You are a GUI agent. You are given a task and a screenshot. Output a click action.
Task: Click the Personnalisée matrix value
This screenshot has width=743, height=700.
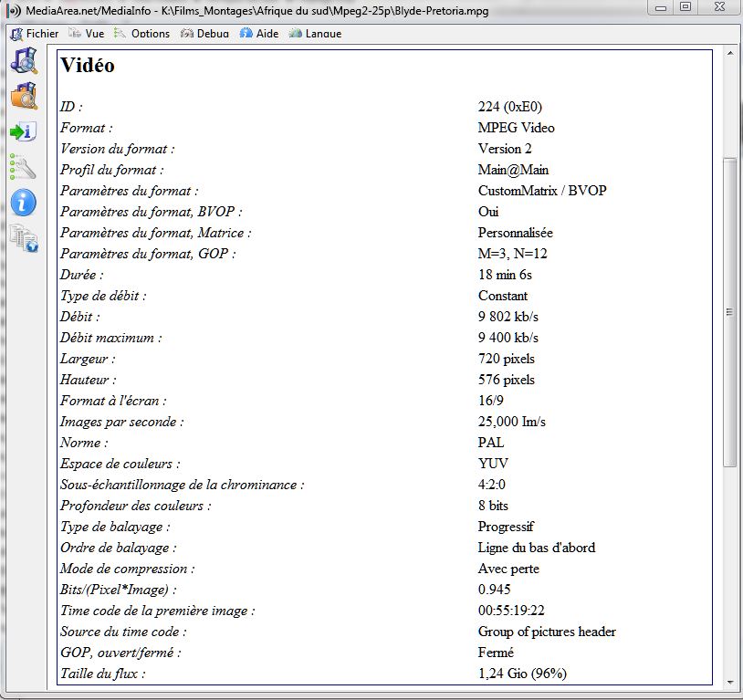[515, 232]
